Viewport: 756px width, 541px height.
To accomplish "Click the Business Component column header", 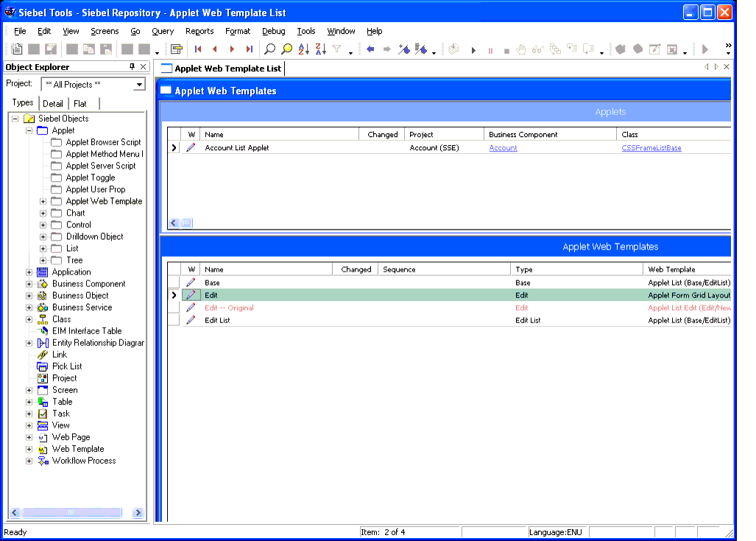I will [x=550, y=135].
